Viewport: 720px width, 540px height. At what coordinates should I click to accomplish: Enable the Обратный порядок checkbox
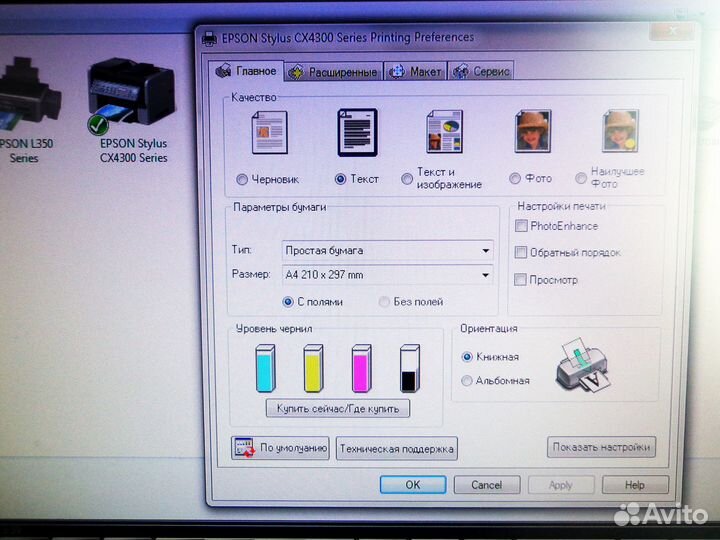click(x=521, y=253)
